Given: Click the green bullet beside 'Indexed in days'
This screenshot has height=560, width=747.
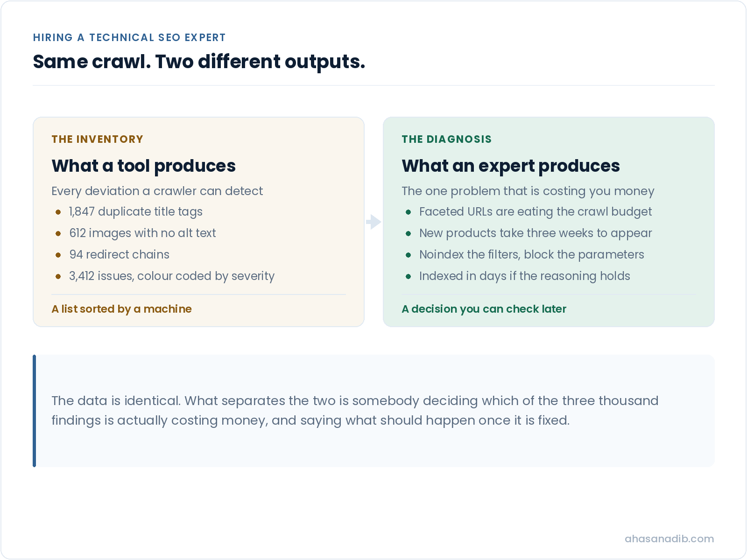Looking at the screenshot, I should pos(408,276).
